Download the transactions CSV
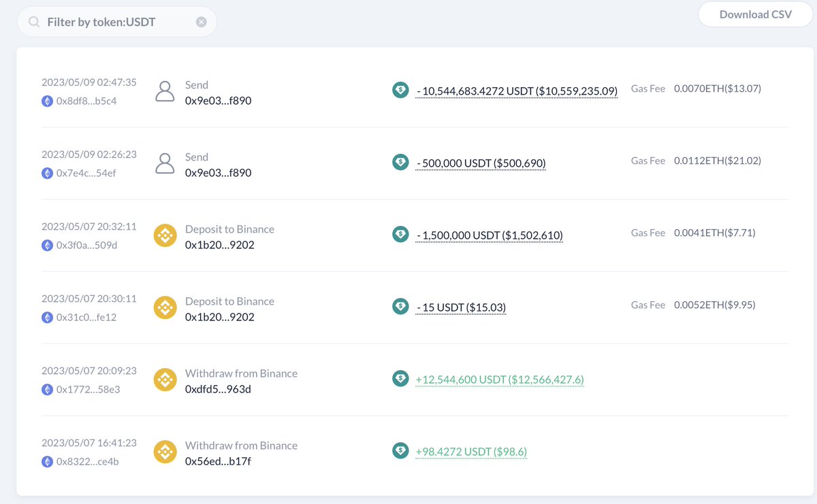The image size is (817, 504). pos(756,14)
